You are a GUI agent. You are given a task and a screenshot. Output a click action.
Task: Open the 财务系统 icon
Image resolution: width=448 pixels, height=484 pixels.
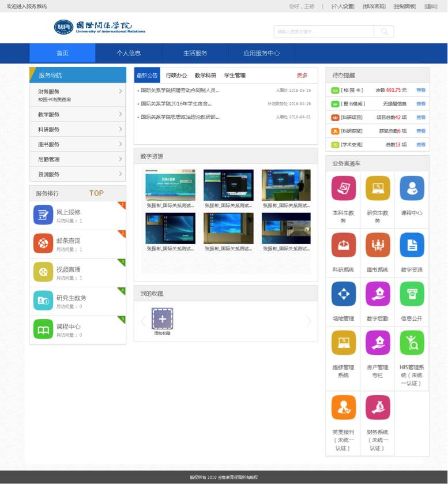coord(378,407)
